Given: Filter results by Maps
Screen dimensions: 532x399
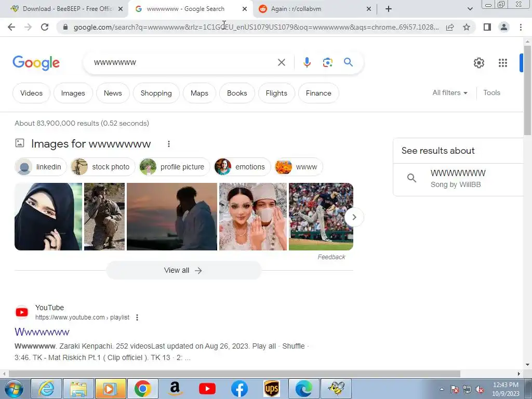Looking at the screenshot, I should [x=199, y=93].
